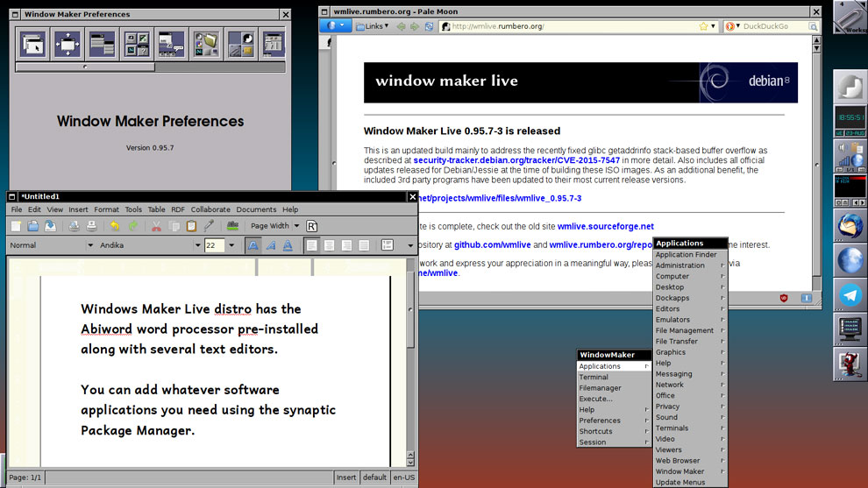868x488 pixels.
Task: Open the github.com/wmlive link
Action: 492,244
